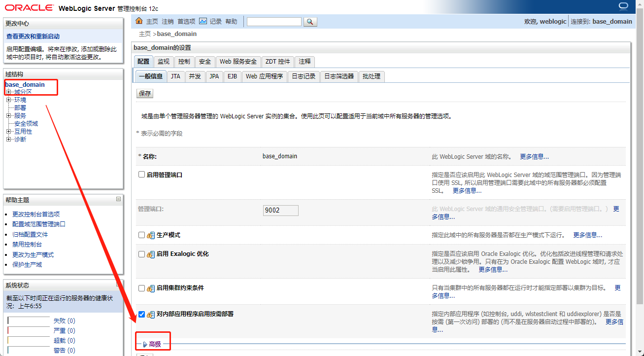This screenshot has height=356, width=644.
Task: Enable the 启用管理端口 checkbox
Action: coord(141,175)
